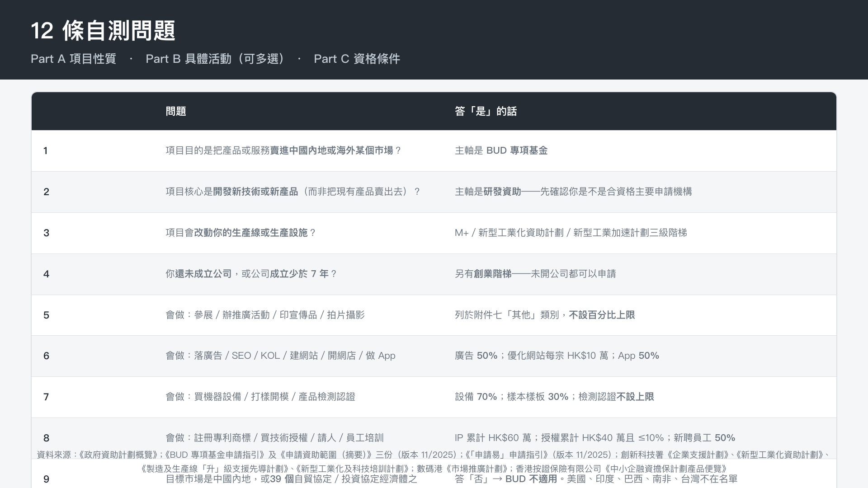Click question about 還未成立公司 or 少於 7 年
The image size is (868, 488).
(251, 274)
